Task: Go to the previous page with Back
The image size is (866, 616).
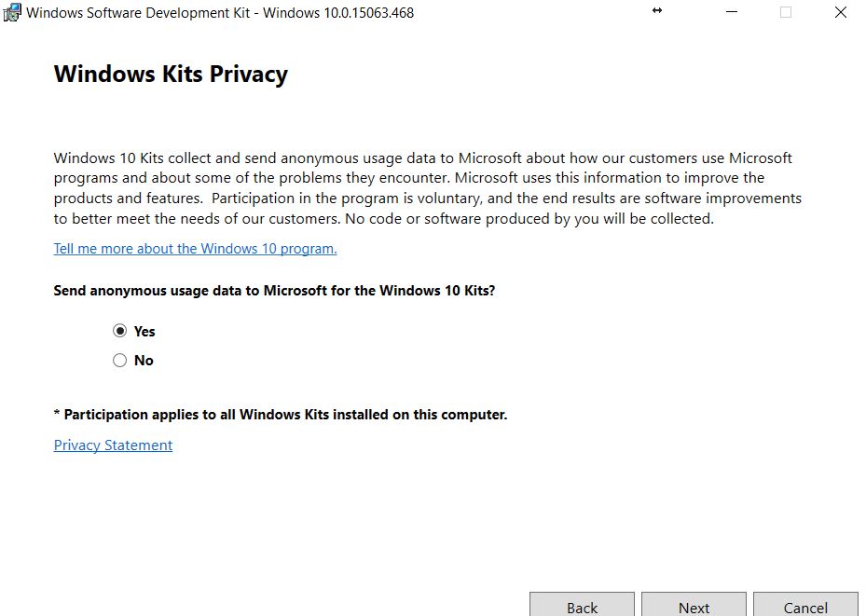Action: (x=582, y=607)
